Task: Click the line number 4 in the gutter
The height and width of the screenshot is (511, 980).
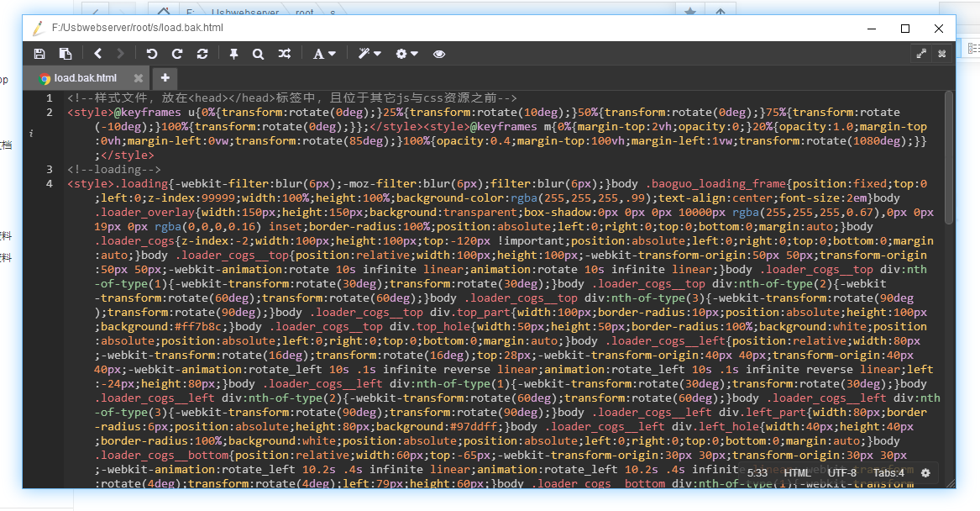Action: click(x=49, y=183)
